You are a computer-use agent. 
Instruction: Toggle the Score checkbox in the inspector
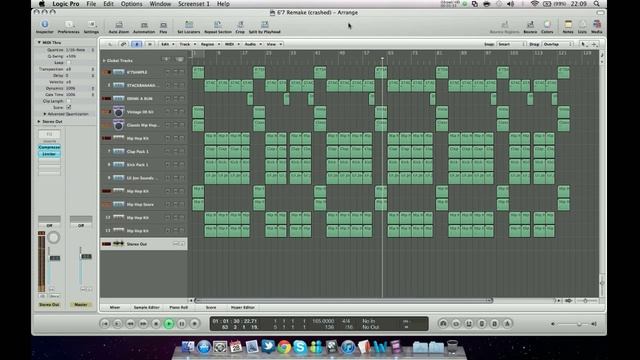69,107
